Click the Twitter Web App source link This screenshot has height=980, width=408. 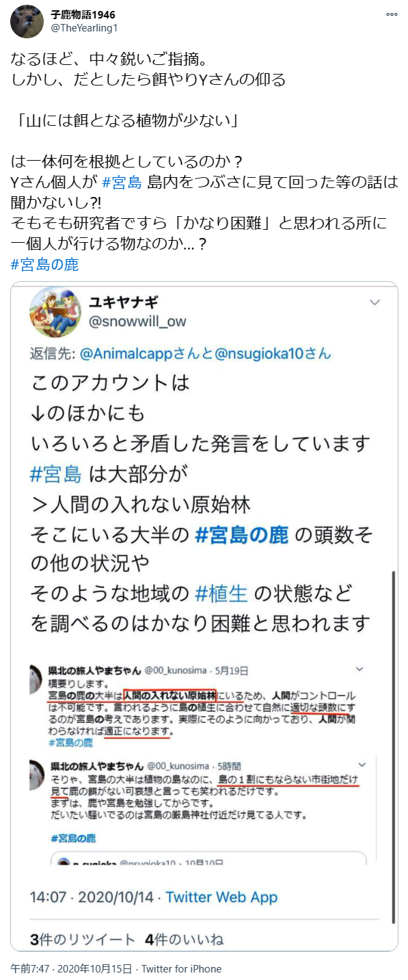coord(221,897)
